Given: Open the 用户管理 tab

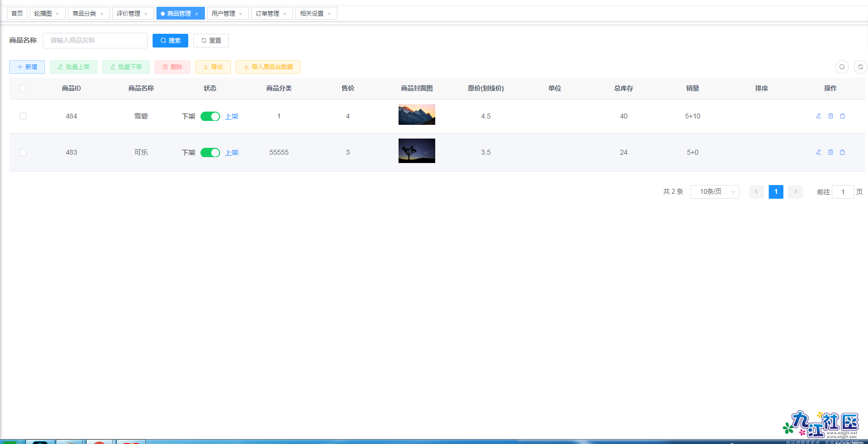Looking at the screenshot, I should click(x=223, y=14).
